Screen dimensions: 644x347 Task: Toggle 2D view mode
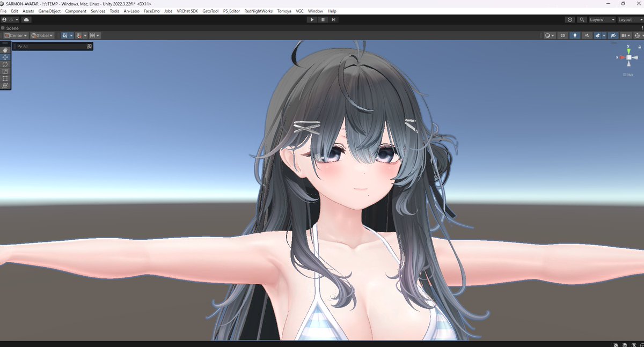(562, 35)
